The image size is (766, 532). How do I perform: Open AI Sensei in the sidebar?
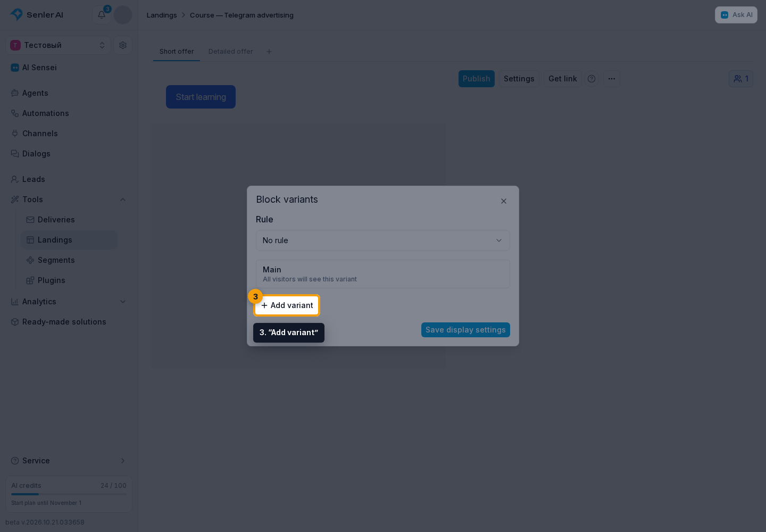click(x=69, y=68)
